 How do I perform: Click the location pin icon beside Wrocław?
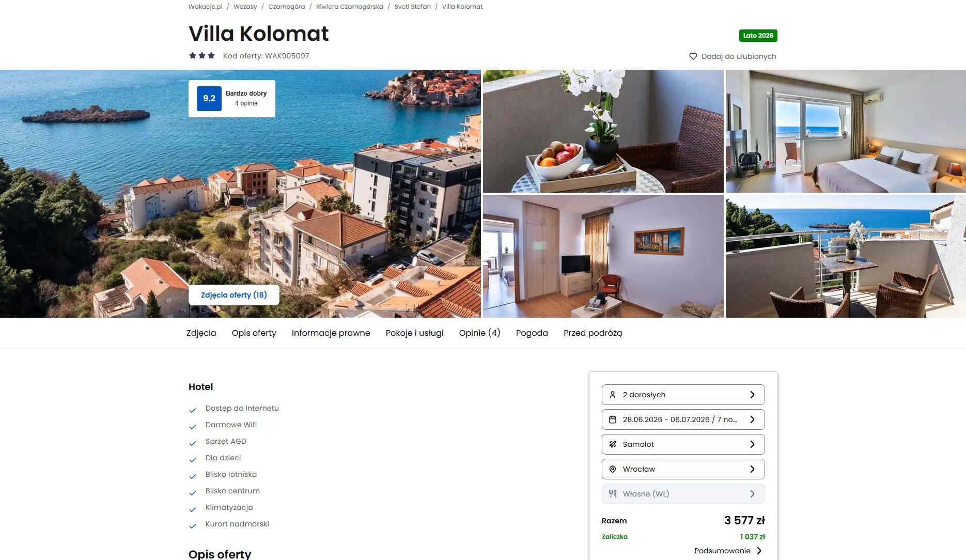tap(613, 469)
